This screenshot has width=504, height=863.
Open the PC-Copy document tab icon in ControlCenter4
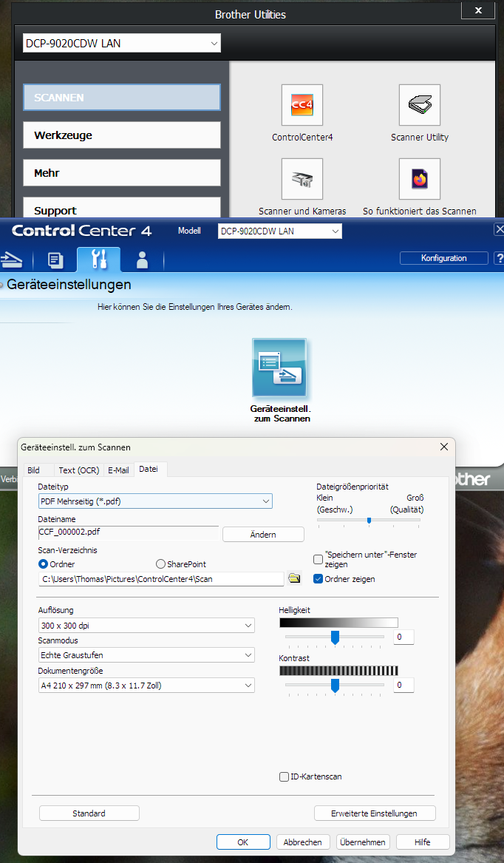55,260
